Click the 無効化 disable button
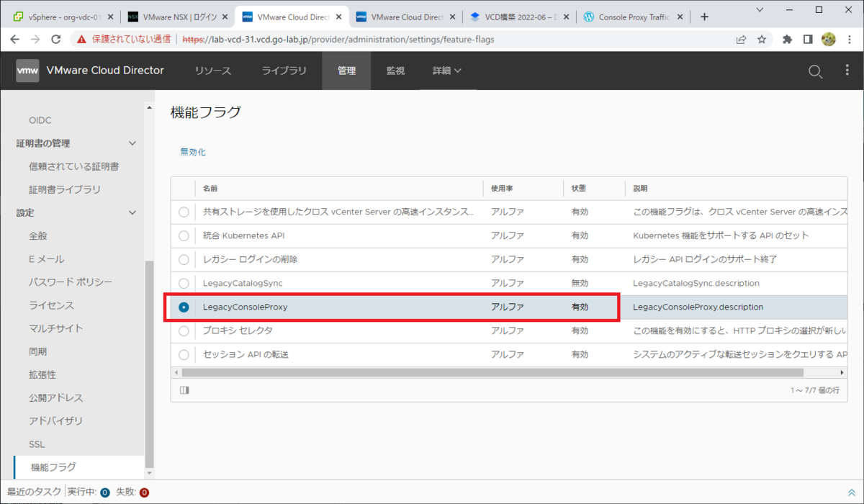 (193, 152)
